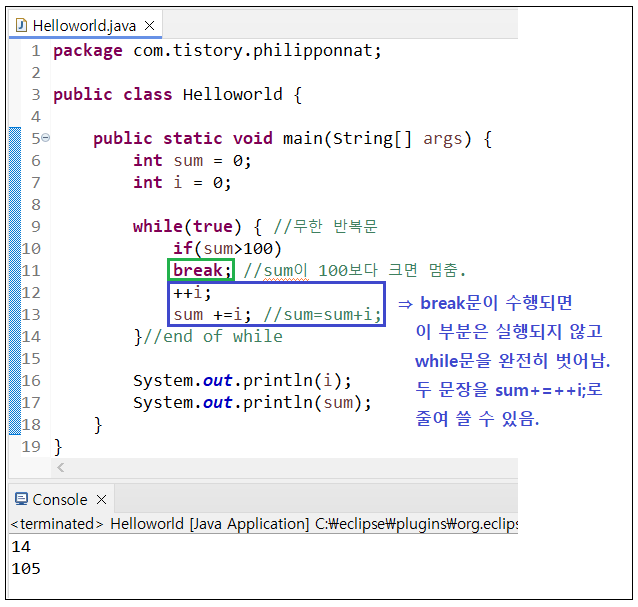Click the '//sum=sum+i;' comment
The image size is (638, 607).
pyautogui.click(x=322, y=314)
